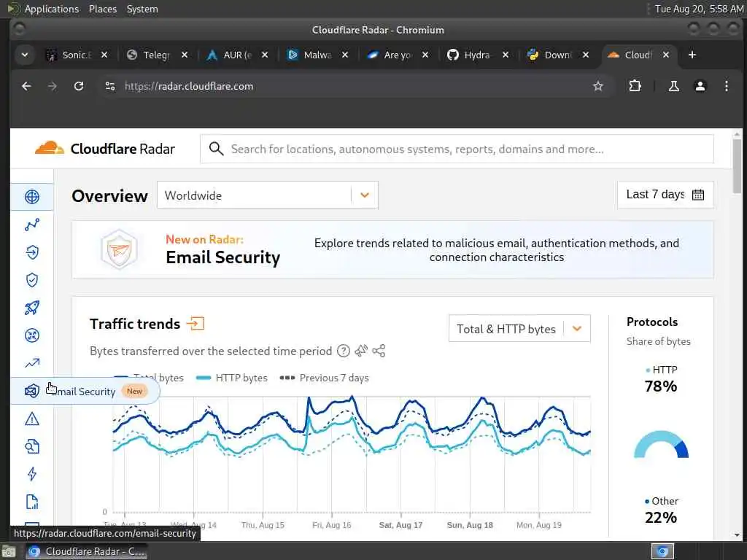Open a new browser tab
The height and width of the screenshot is (560, 747).
pos(692,55)
